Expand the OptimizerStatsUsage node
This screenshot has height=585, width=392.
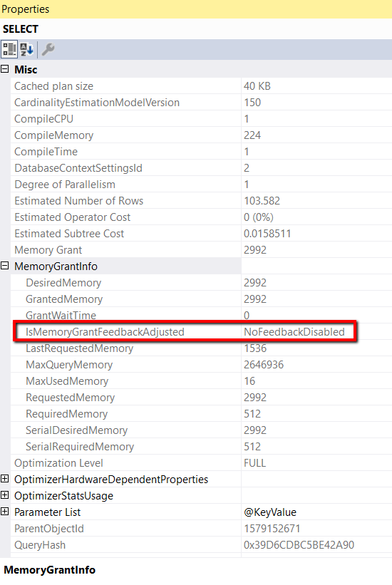point(5,495)
